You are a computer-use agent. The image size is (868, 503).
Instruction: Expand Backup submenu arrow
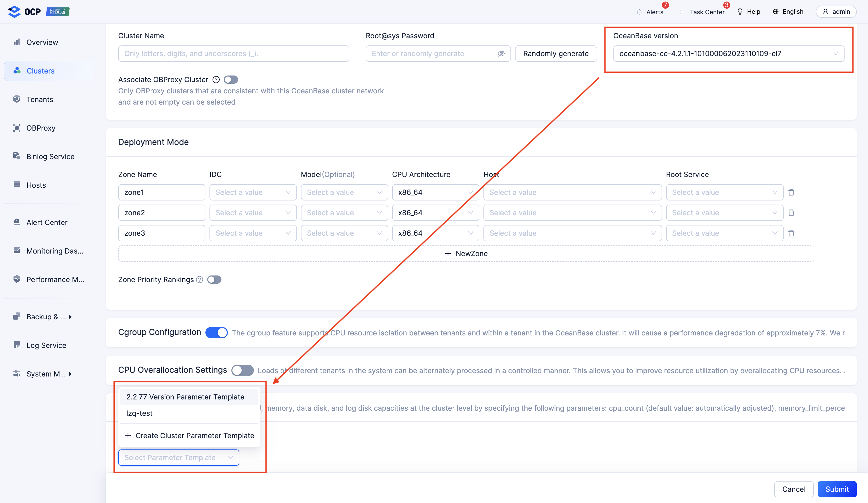coord(70,317)
